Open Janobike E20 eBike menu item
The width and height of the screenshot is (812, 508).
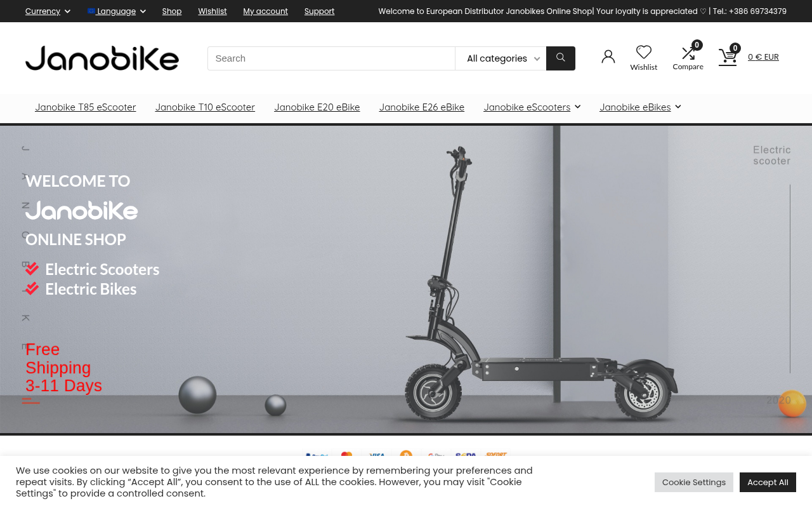pos(317,107)
